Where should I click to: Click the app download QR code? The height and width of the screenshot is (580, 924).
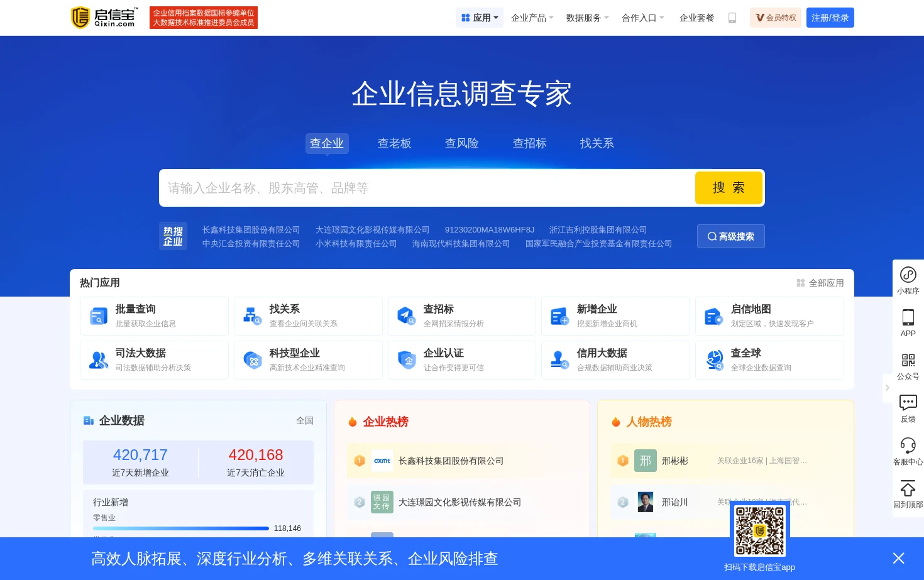coord(760,531)
